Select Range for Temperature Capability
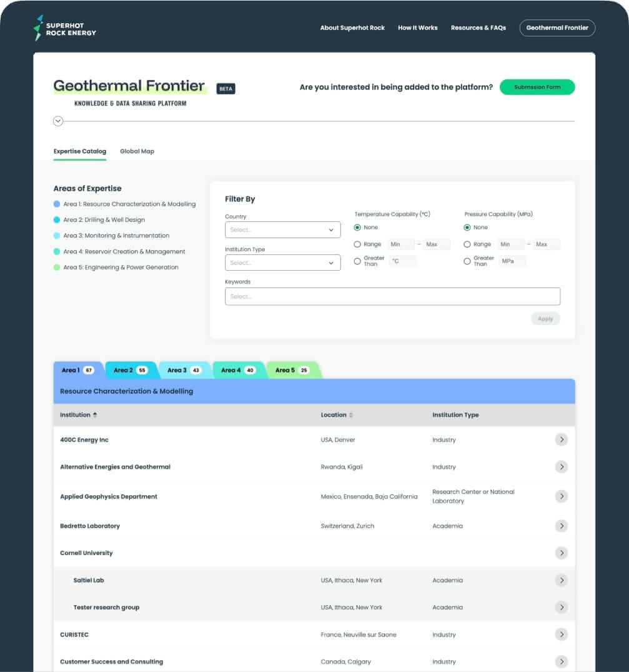The image size is (629, 672). 357,244
